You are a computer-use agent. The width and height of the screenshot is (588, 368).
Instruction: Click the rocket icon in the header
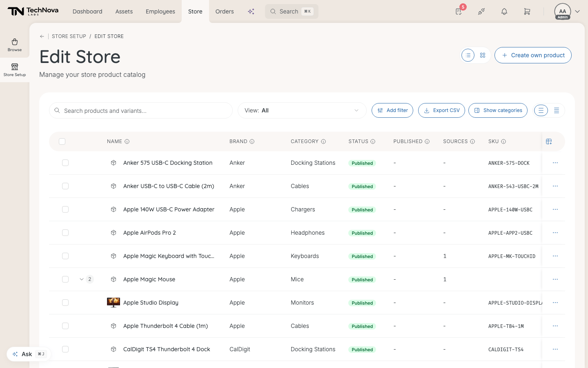pyautogui.click(x=481, y=11)
